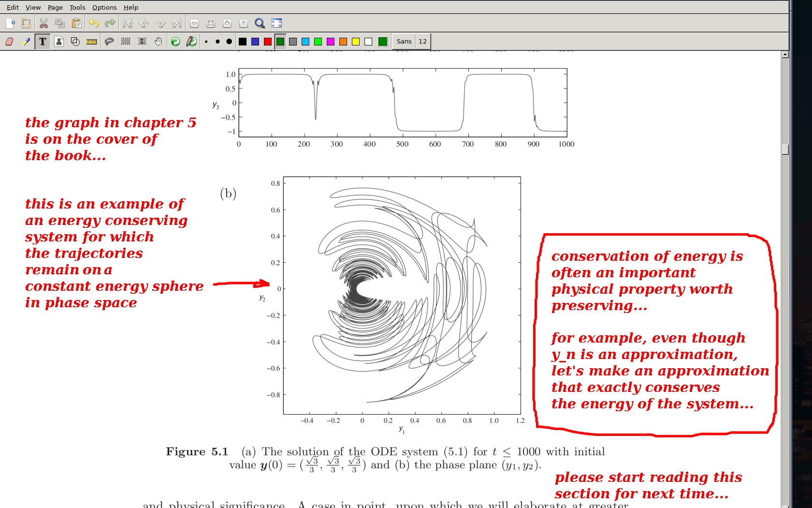Open the magnifier Set Zoom tool
The image size is (812, 508).
tap(260, 23)
